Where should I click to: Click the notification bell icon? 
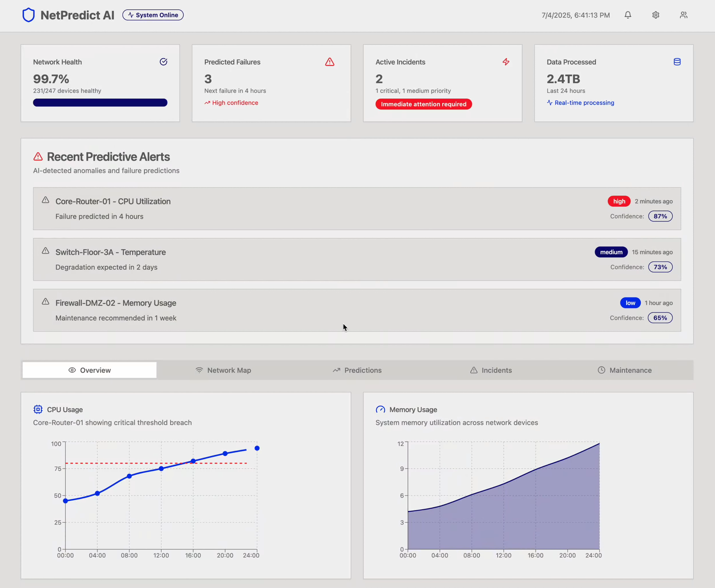click(628, 15)
